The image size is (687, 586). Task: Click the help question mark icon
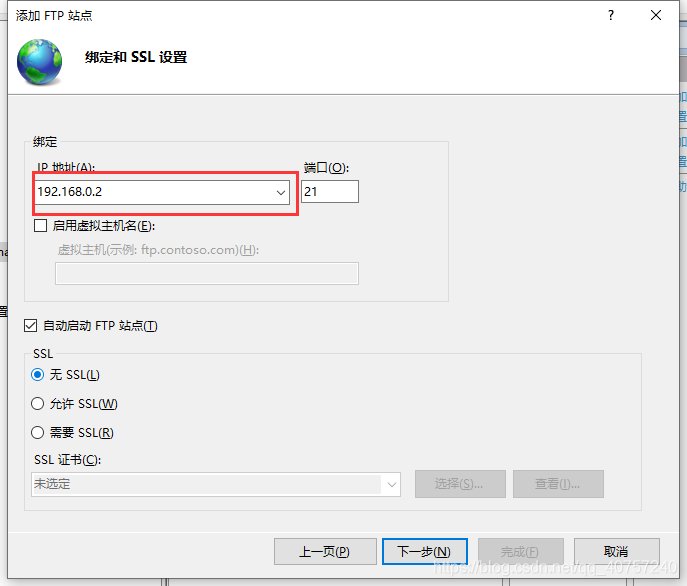(x=611, y=15)
